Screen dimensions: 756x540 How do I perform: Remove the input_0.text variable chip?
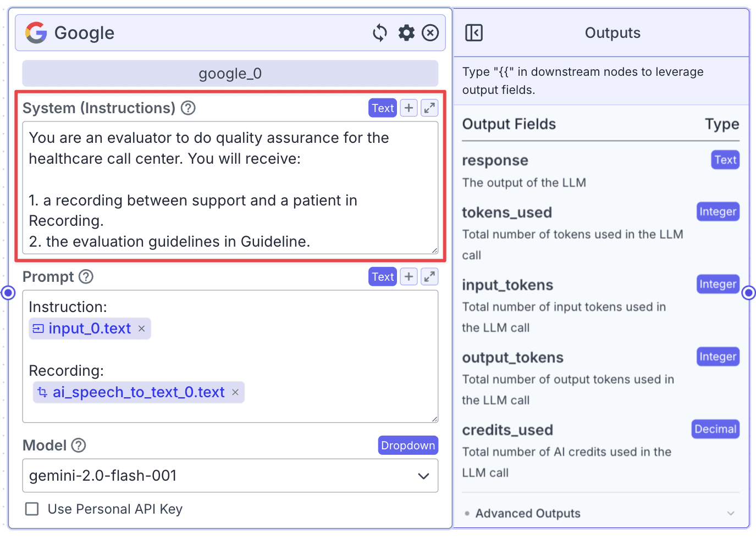tap(141, 329)
